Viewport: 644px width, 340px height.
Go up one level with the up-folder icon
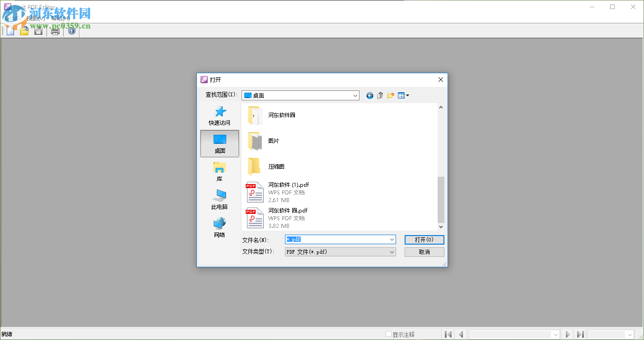380,95
